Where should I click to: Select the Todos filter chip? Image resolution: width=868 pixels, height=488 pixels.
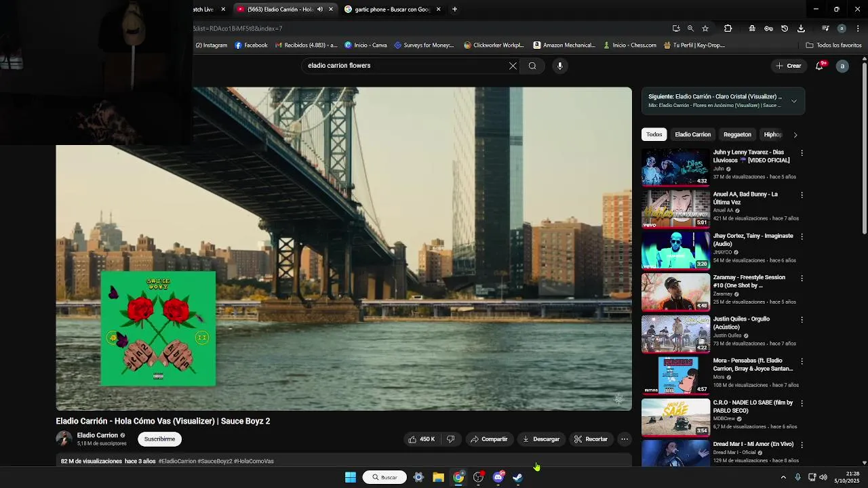click(654, 134)
